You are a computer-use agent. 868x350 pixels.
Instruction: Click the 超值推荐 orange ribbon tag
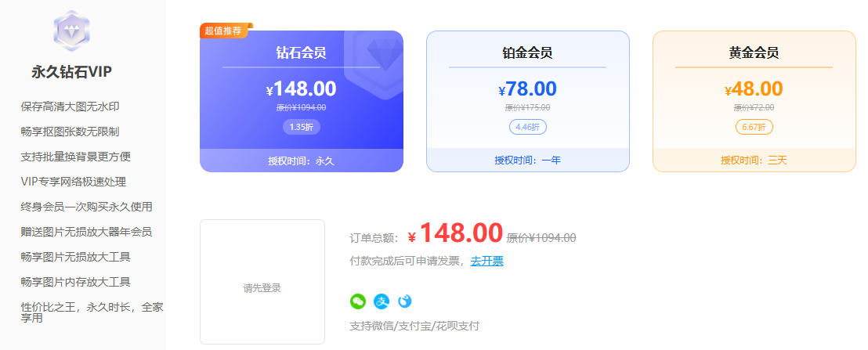[x=226, y=31]
